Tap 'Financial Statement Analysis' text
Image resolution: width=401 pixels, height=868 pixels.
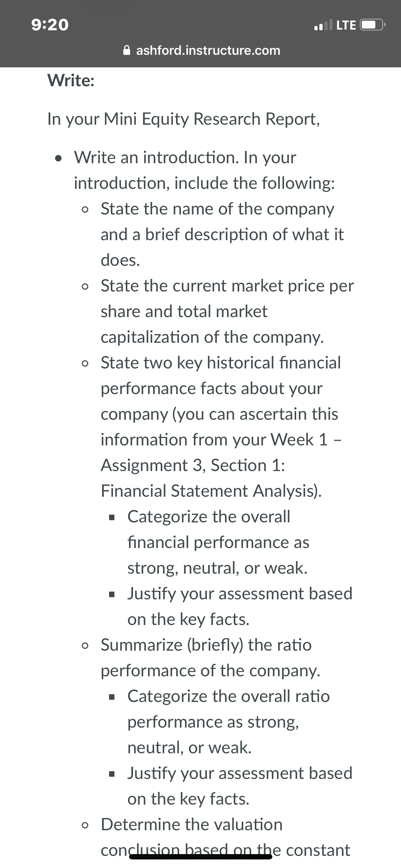(x=211, y=491)
